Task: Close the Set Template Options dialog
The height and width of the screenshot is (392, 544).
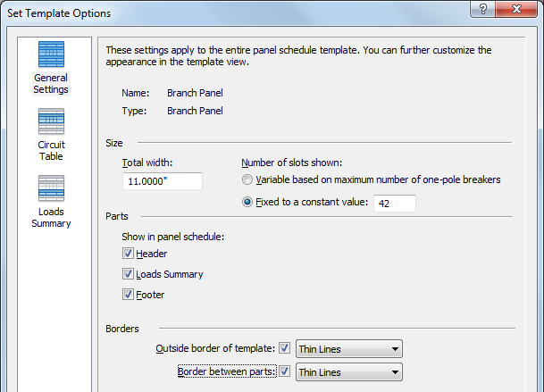Action: pyautogui.click(x=516, y=9)
